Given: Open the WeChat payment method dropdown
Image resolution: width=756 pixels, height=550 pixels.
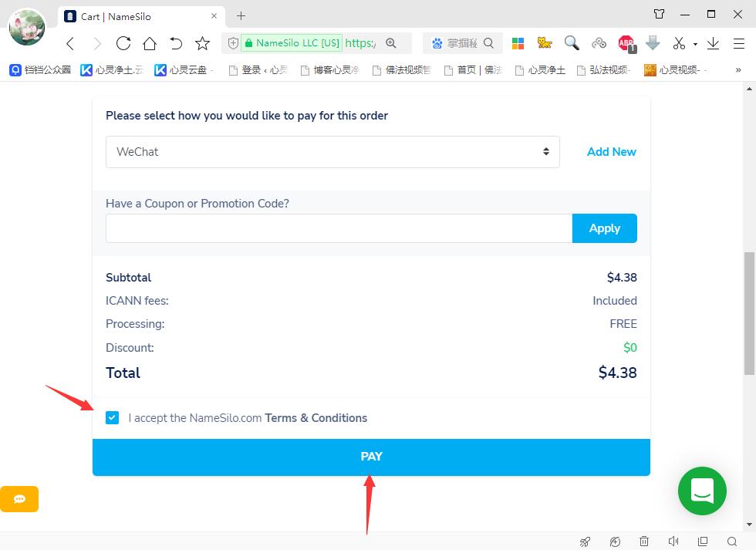Looking at the screenshot, I should pyautogui.click(x=332, y=152).
